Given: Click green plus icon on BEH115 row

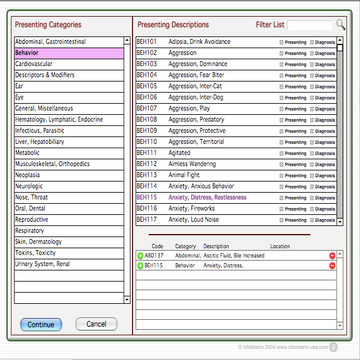Looking at the screenshot, I should click(x=140, y=266).
